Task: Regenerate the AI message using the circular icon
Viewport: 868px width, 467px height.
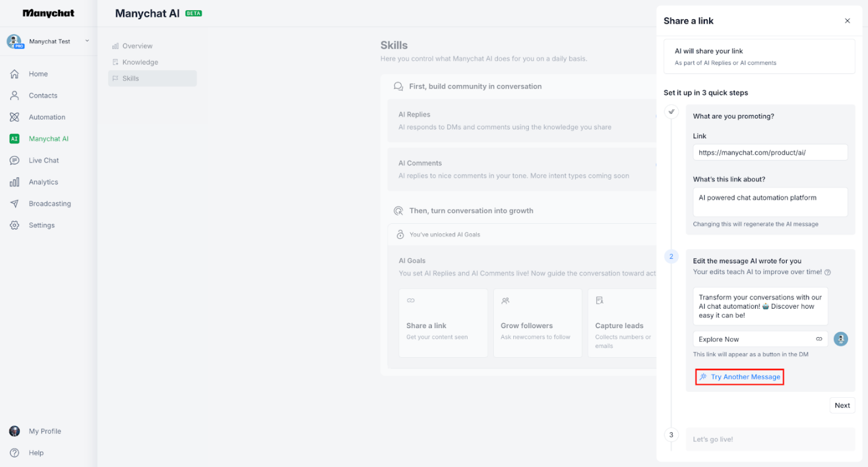Action: [841, 339]
